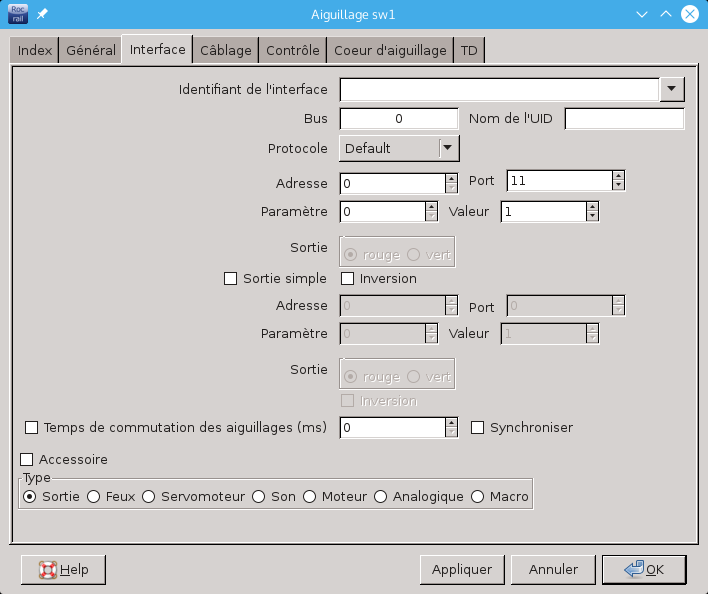Click the Annuler button
708x594 pixels.
[553, 570]
